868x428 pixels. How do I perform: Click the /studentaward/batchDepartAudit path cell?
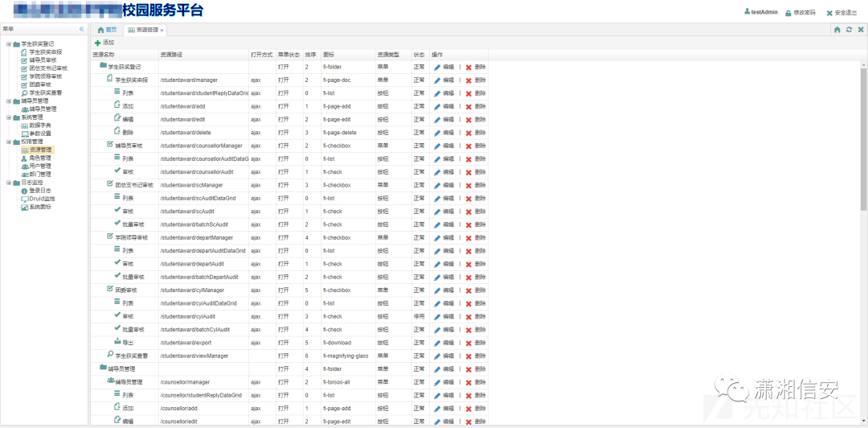(x=203, y=278)
